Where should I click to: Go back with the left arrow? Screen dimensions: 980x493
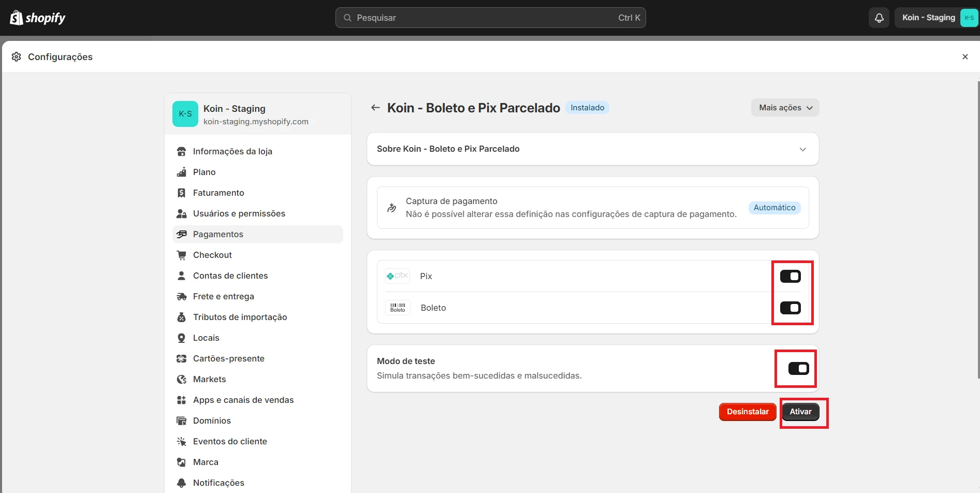pos(375,107)
